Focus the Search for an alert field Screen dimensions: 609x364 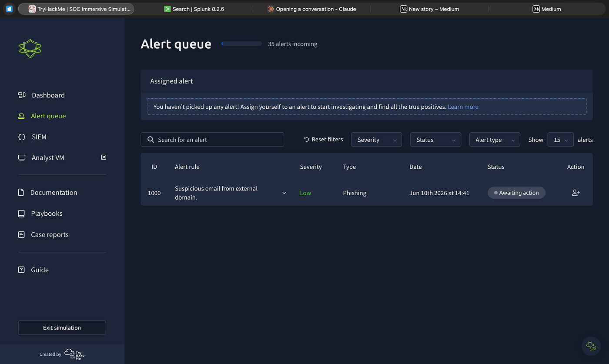[x=212, y=140]
